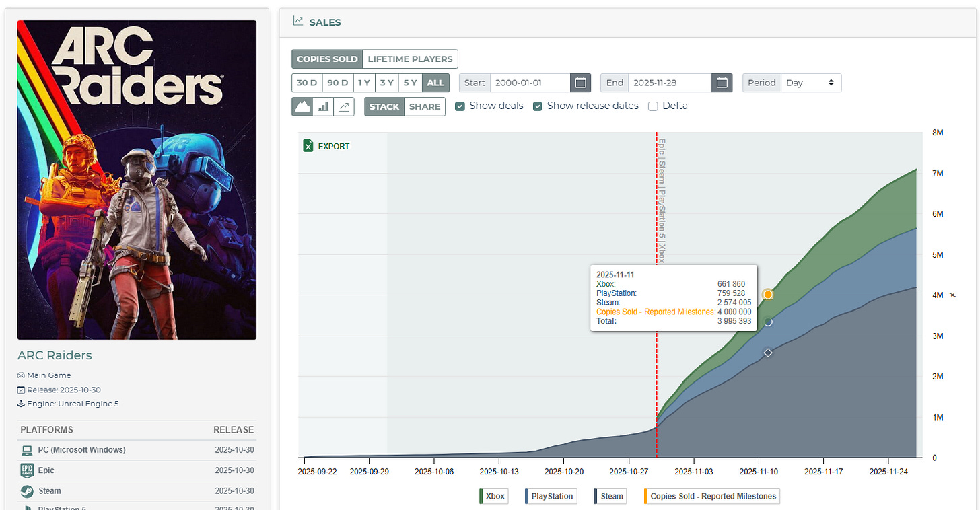Click the 2025-09-22 axis label
980x510 pixels.
click(x=318, y=471)
